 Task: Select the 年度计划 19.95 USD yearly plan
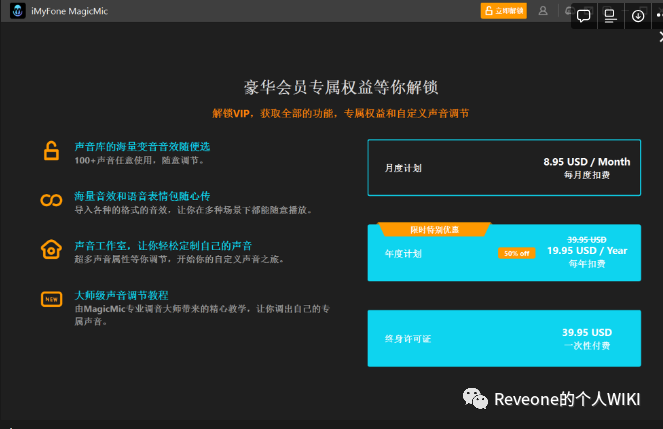(504, 253)
